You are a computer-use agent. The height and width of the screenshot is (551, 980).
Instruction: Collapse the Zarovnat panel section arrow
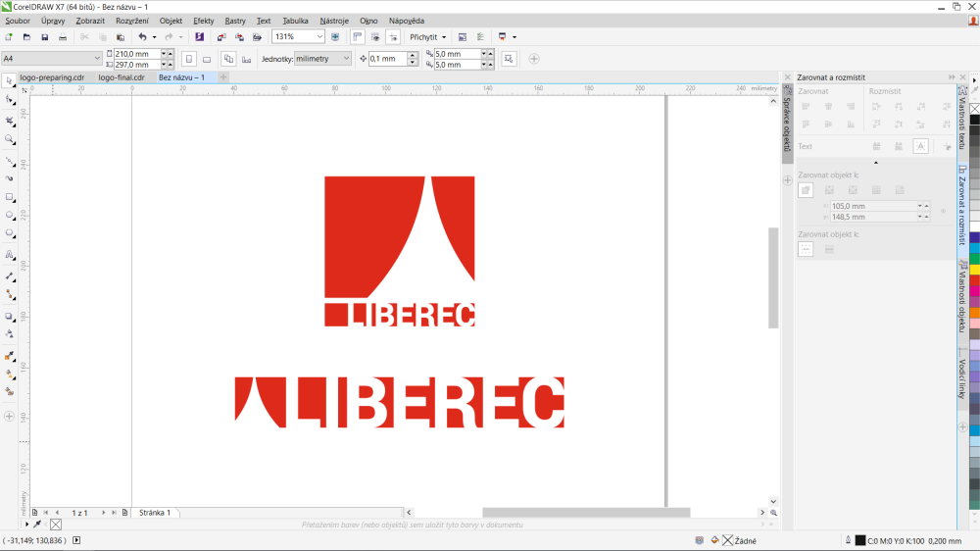pyautogui.click(x=875, y=163)
